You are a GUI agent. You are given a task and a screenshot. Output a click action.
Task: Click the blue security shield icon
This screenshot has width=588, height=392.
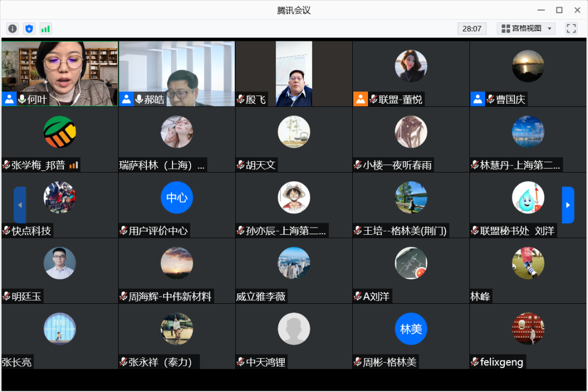click(29, 28)
